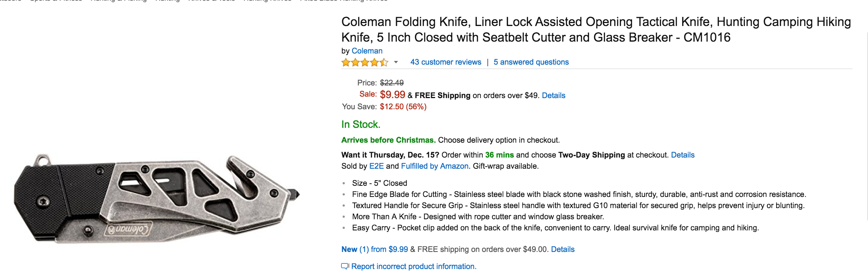Click Details next to the sale price shipping

553,96
